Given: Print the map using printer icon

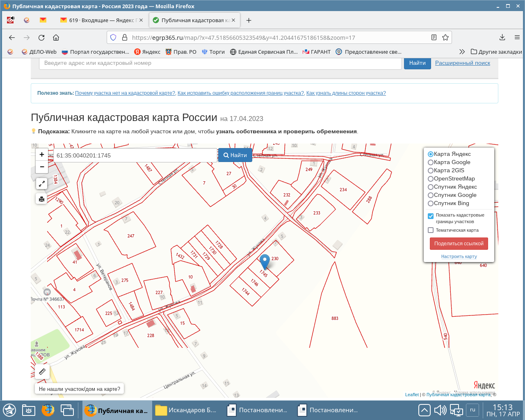Looking at the screenshot, I should (x=41, y=199).
